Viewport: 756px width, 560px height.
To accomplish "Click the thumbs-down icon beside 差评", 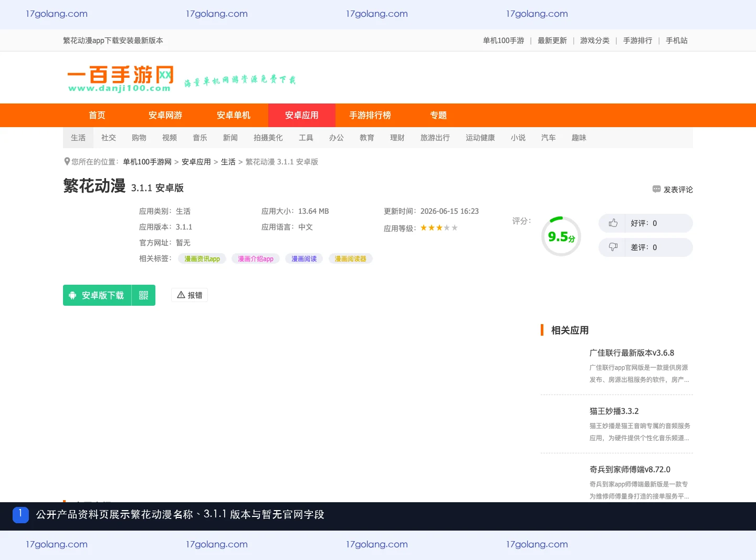I will point(613,247).
